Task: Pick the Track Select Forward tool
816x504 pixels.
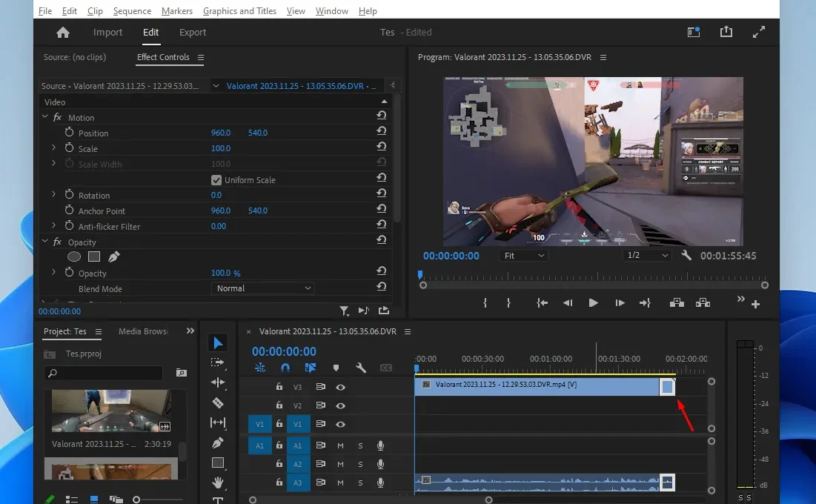Action: pos(218,362)
